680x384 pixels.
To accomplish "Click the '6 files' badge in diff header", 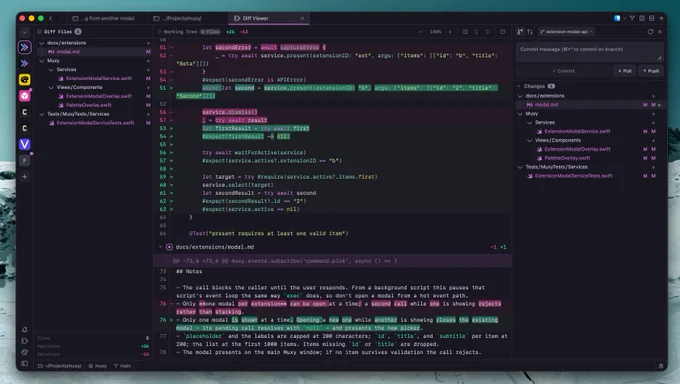I will (210, 32).
